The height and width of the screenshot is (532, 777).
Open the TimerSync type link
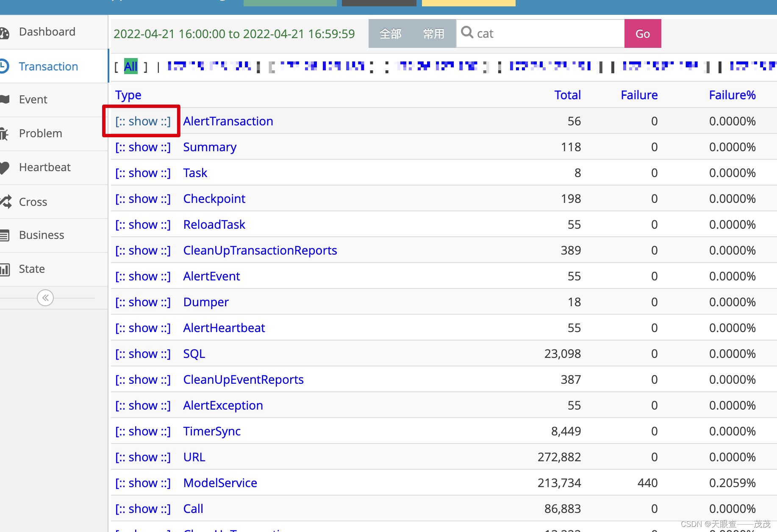tap(212, 431)
